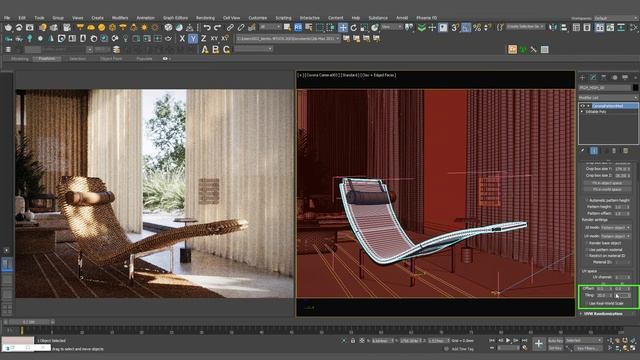Select the Select and Link chain tool

tap(230, 27)
